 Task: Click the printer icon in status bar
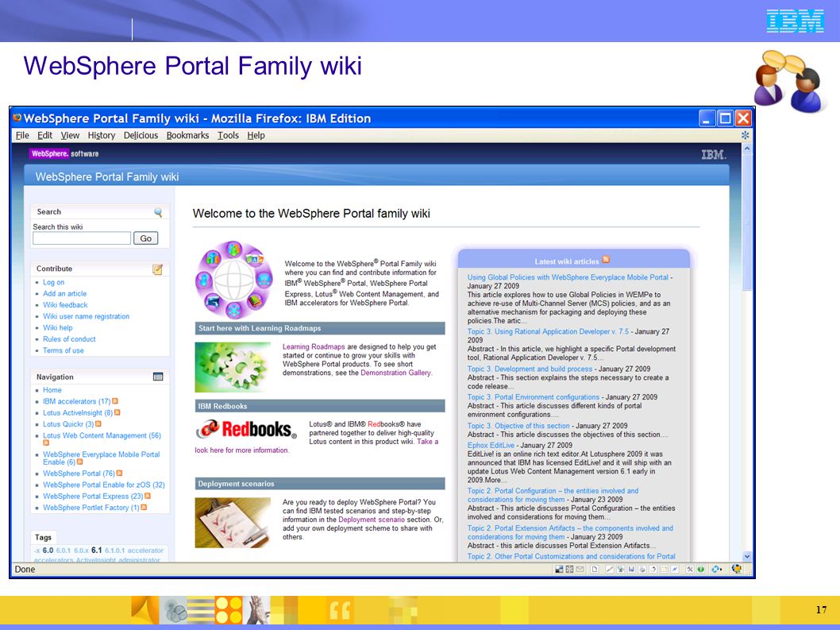[x=642, y=570]
